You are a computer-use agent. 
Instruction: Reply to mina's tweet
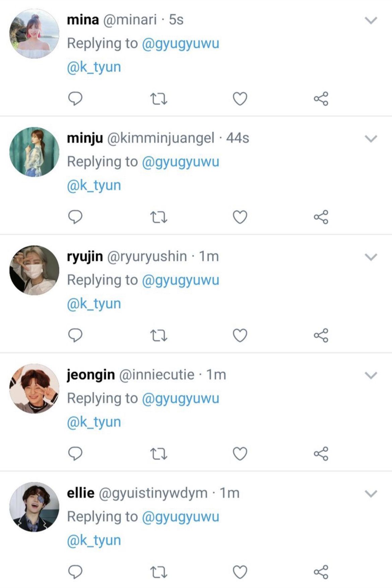pyautogui.click(x=75, y=99)
